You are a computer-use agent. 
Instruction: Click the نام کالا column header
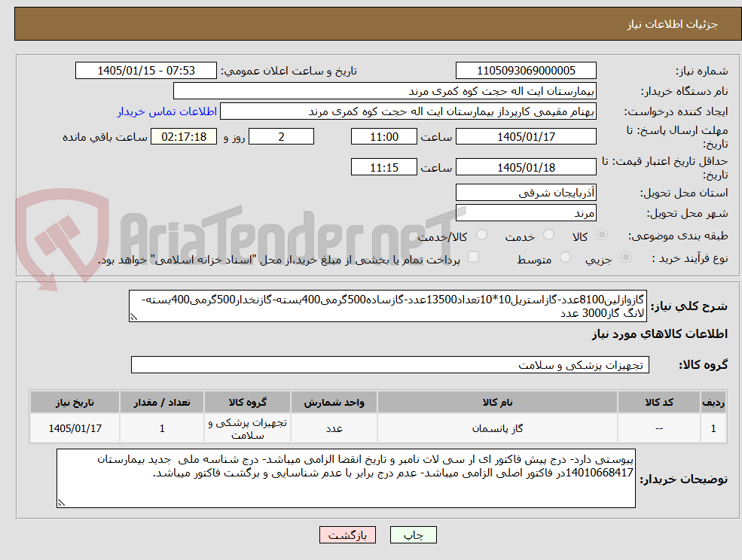[497, 402]
